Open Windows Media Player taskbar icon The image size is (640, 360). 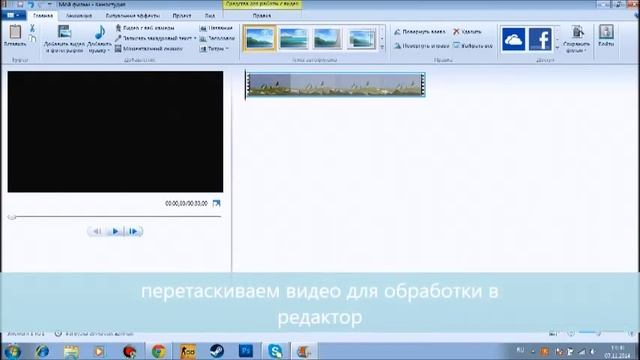click(100, 351)
